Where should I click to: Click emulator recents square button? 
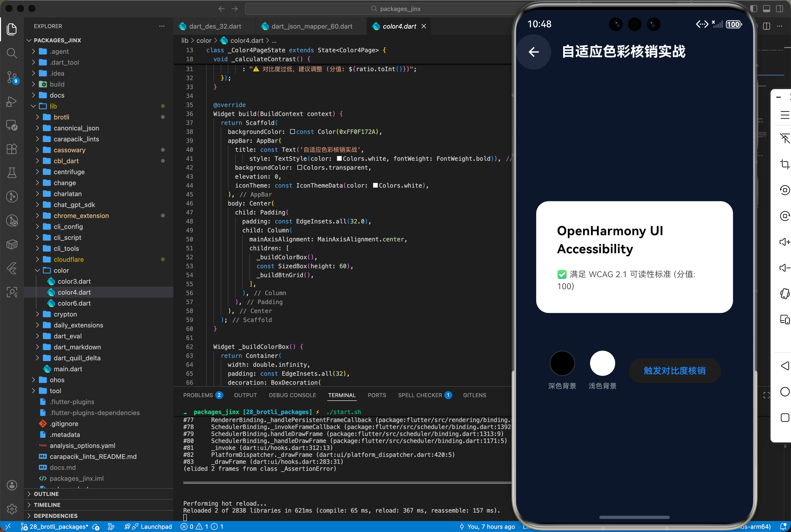pyautogui.click(x=785, y=417)
